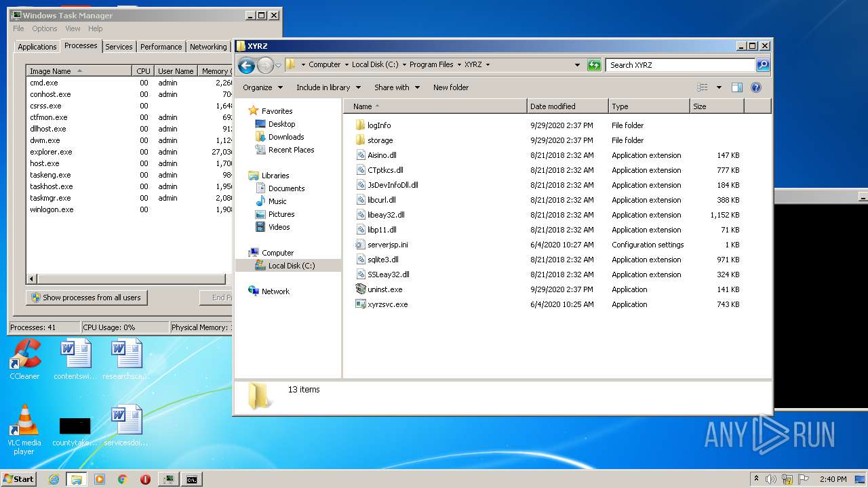Click the green refresh button in address bar

(x=594, y=65)
